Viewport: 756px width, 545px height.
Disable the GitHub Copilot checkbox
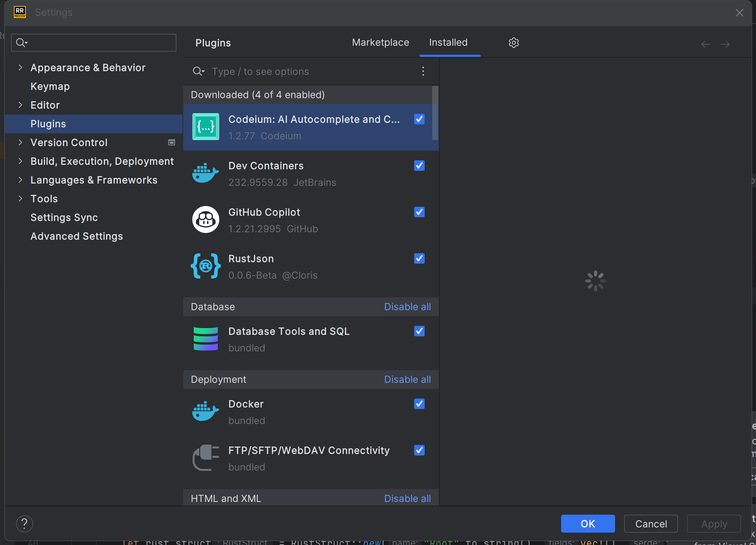pos(419,212)
